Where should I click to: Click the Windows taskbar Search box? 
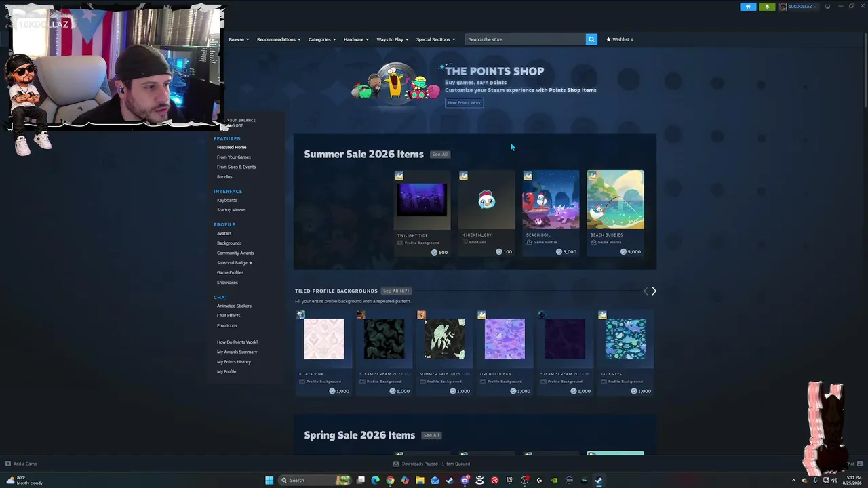[x=313, y=481]
